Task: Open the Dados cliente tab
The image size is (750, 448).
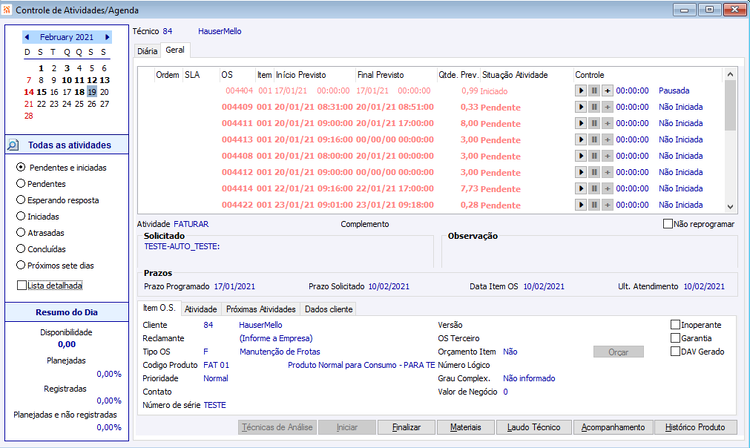Action: (x=329, y=309)
